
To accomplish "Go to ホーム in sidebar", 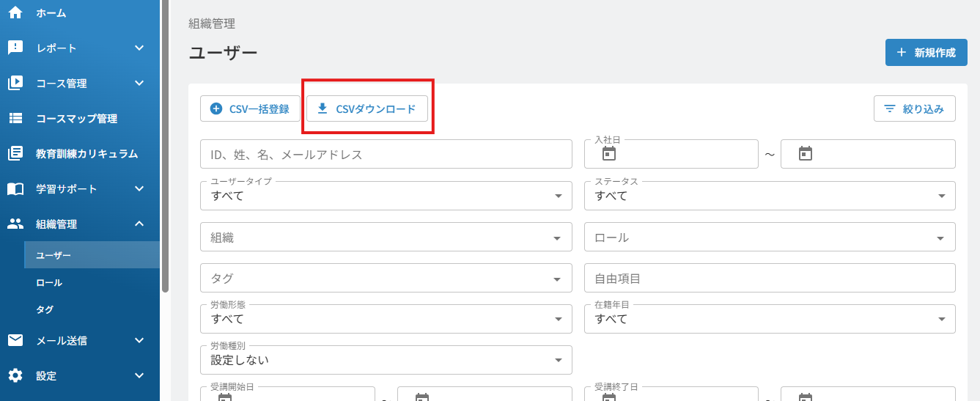I will [x=80, y=12].
